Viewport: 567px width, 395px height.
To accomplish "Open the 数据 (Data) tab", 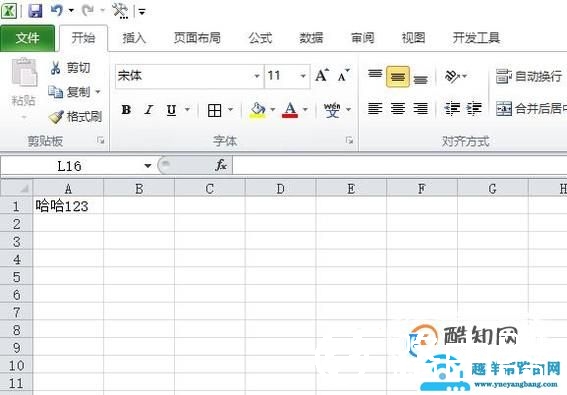I will (311, 38).
